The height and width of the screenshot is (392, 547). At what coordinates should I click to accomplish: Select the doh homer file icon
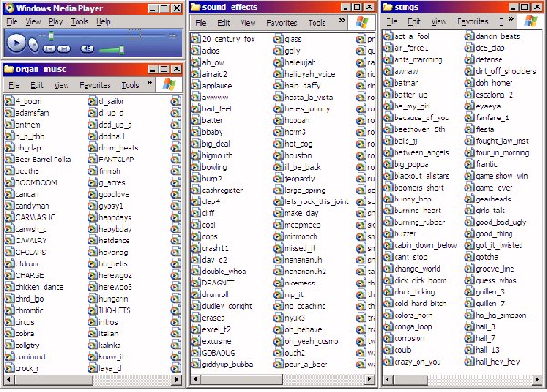[x=470, y=83]
